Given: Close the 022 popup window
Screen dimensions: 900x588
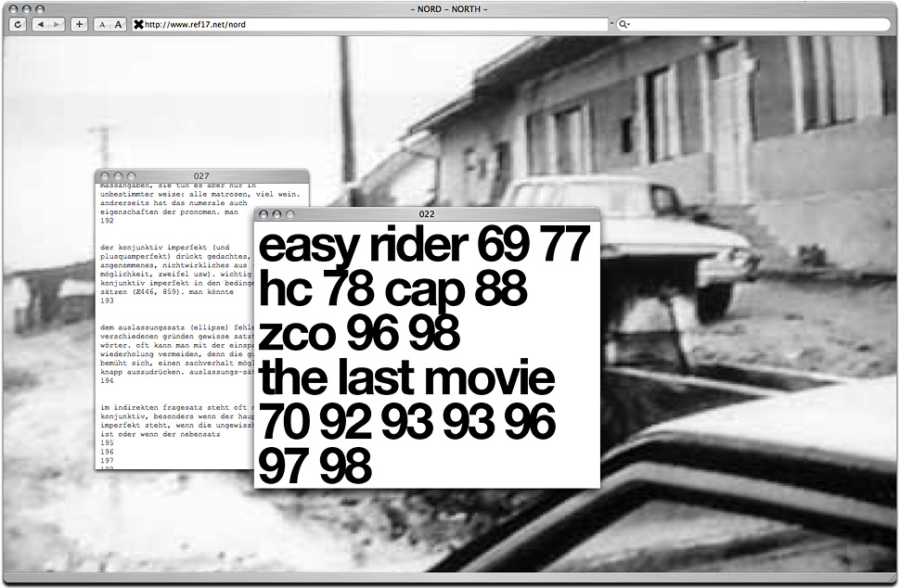Looking at the screenshot, I should (x=264, y=214).
